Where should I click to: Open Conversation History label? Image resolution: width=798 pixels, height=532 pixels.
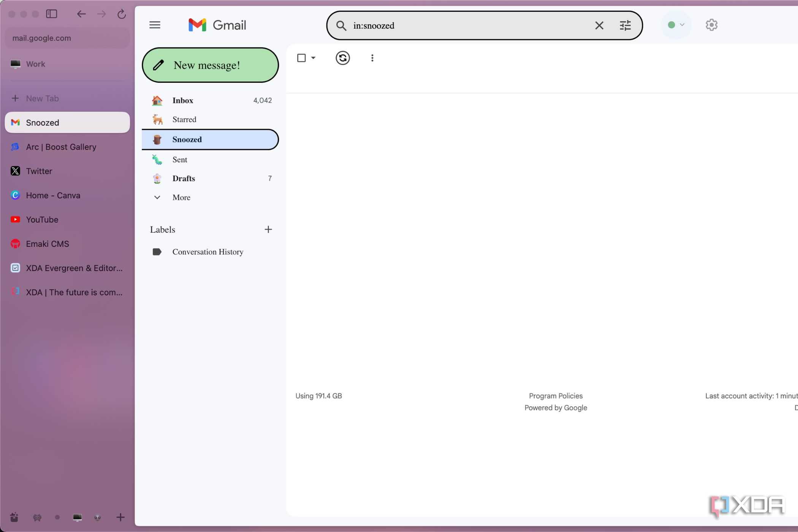coord(210,252)
